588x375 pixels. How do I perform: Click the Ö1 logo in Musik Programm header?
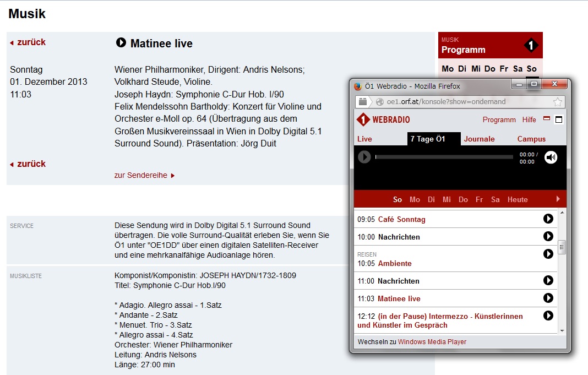click(x=531, y=45)
